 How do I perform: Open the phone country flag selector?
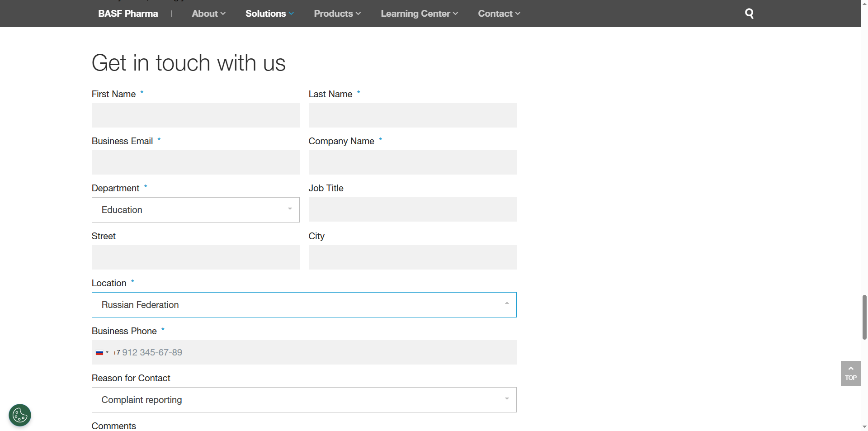point(102,353)
